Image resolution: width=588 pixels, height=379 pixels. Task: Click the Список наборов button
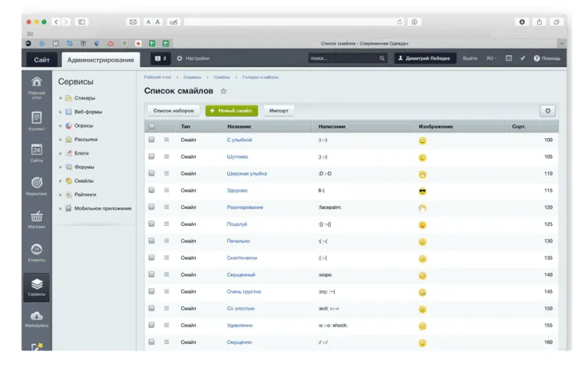coord(173,111)
